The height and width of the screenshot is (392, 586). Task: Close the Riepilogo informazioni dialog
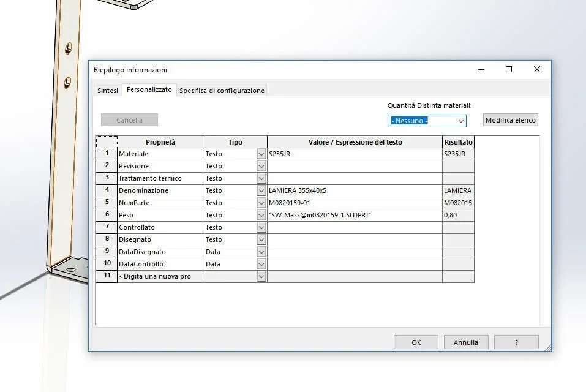tap(536, 69)
